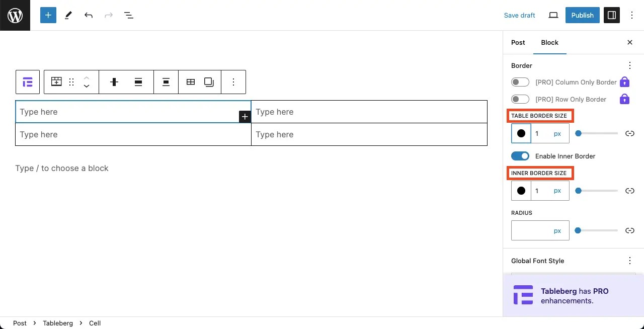Click the undo arrow in the top toolbar
Screen dimensions: 644x329
pos(89,15)
